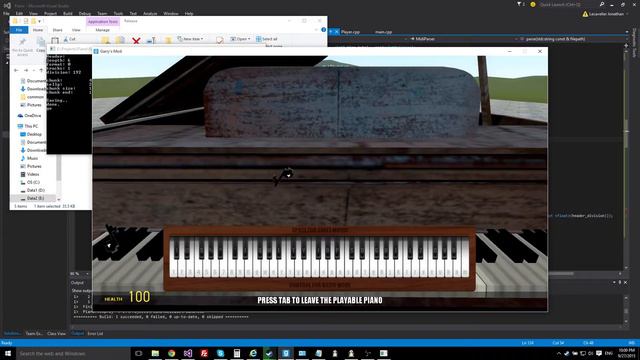
Task: Click the notifications flag icon in Visual Studio
Action: tap(520, 4)
